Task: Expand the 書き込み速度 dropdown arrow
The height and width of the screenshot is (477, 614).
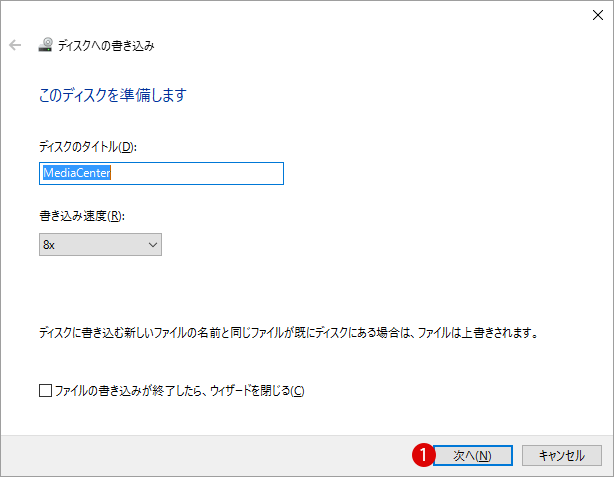Action: (x=152, y=244)
